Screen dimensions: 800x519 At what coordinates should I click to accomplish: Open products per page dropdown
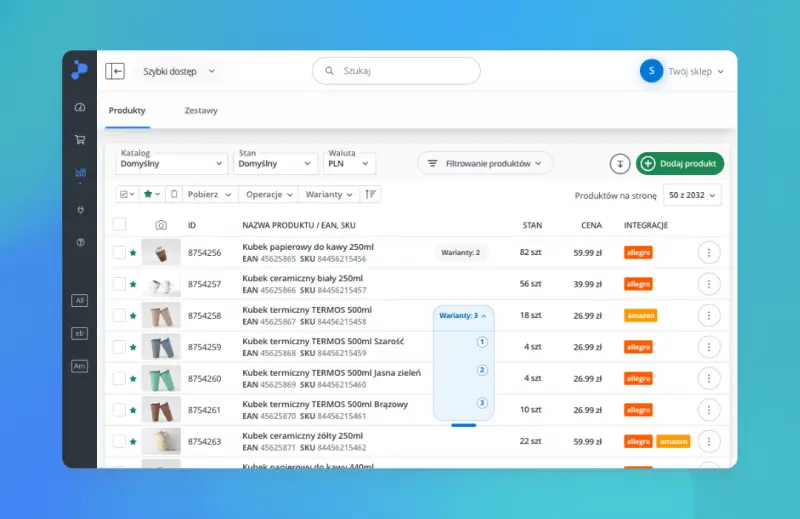pyautogui.click(x=692, y=195)
